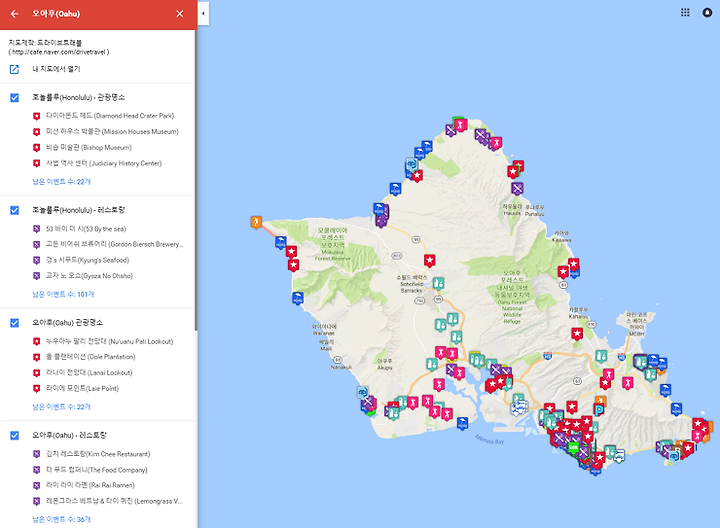Click the orange hiker marker at island's western tip

click(256, 222)
